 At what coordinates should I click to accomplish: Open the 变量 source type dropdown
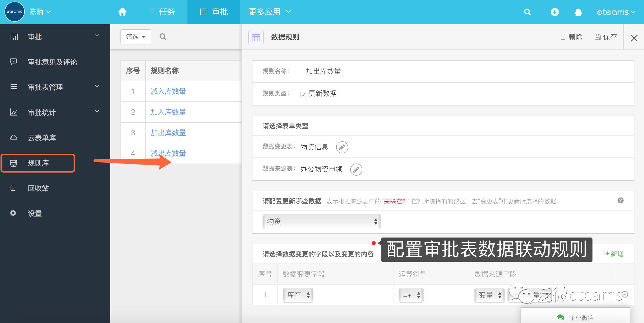coord(489,295)
